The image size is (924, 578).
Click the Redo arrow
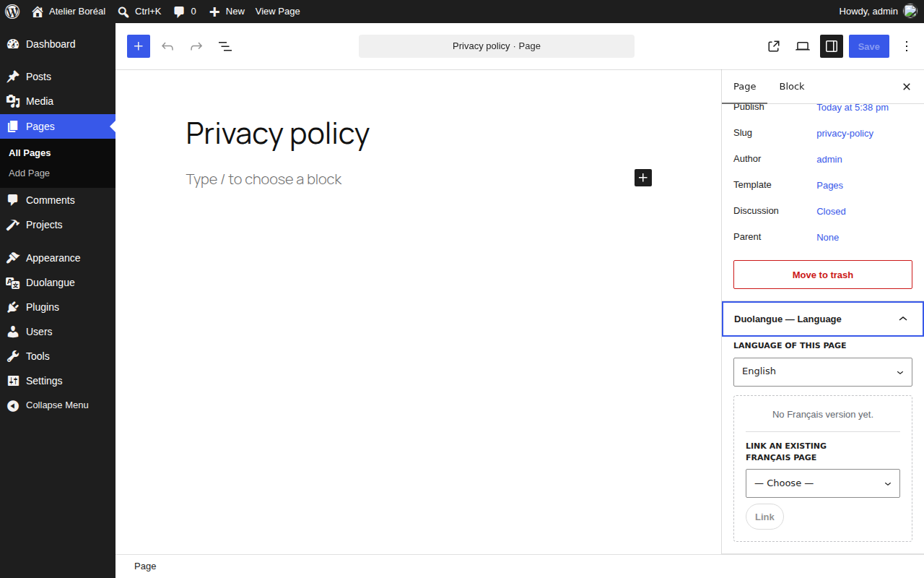(196, 46)
